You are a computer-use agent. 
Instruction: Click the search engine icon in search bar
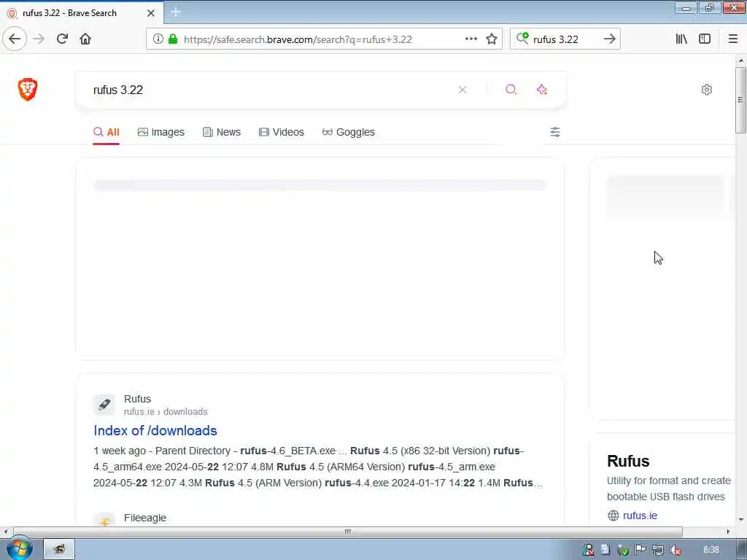point(522,38)
